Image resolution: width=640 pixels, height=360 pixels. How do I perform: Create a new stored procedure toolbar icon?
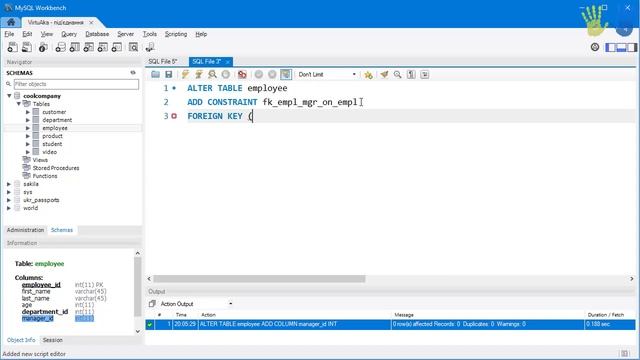pos(103,47)
